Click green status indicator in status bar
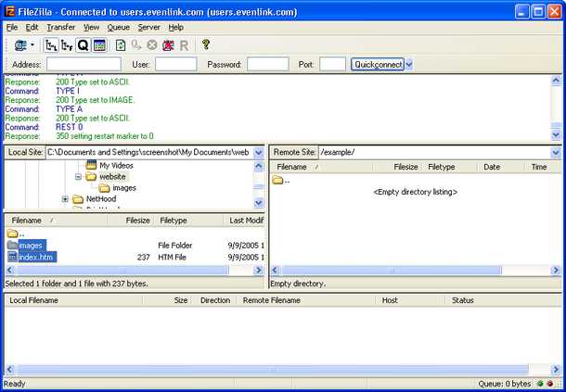 pos(540,384)
